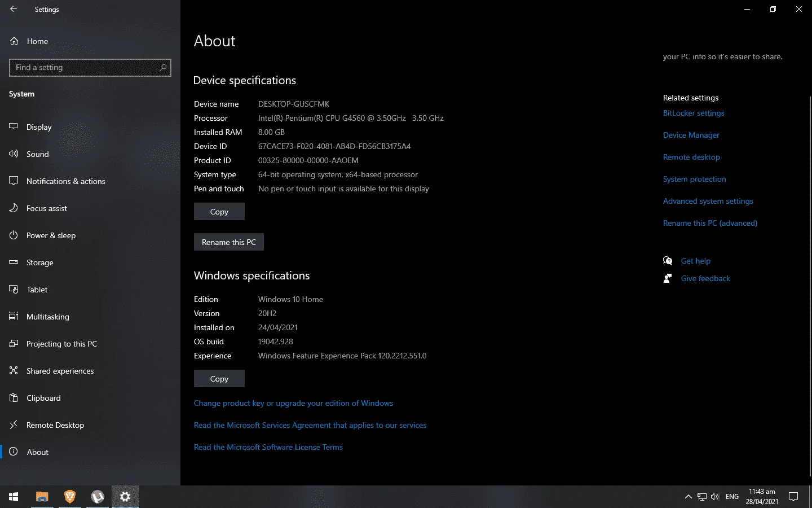The height and width of the screenshot is (508, 812).
Task: Open Tablet settings icon
Action: pyautogui.click(x=14, y=290)
